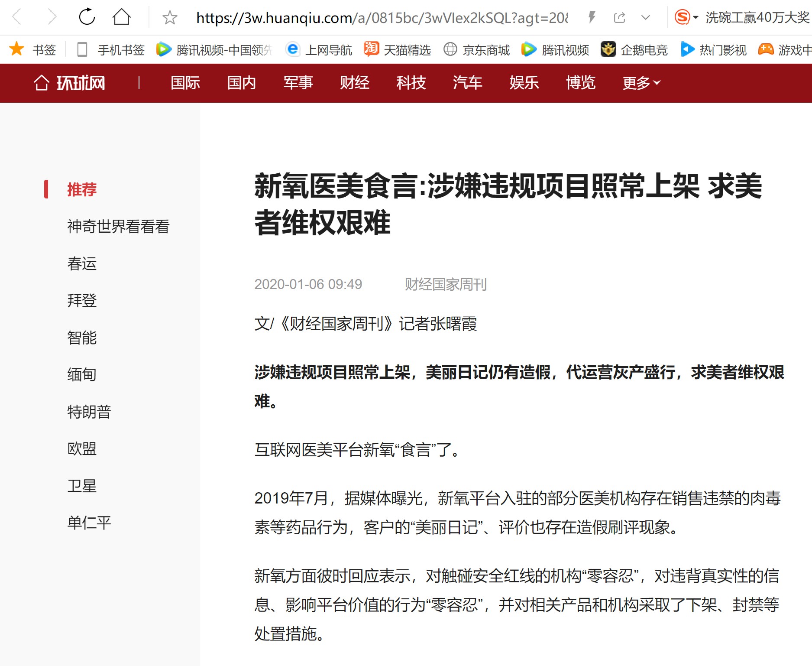Click the article headline 新氧医美食言
812x666 pixels.
tap(508, 204)
